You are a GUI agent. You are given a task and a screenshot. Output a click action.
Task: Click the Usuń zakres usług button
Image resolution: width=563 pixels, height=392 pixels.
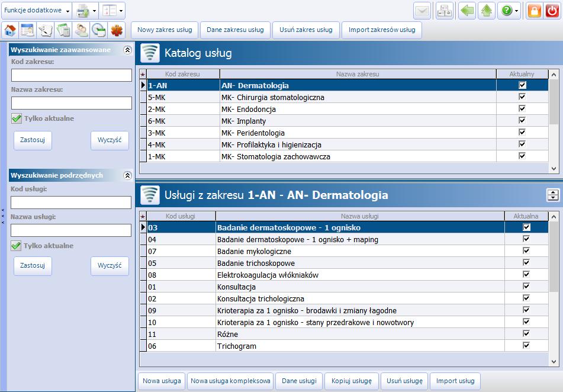[306, 30]
